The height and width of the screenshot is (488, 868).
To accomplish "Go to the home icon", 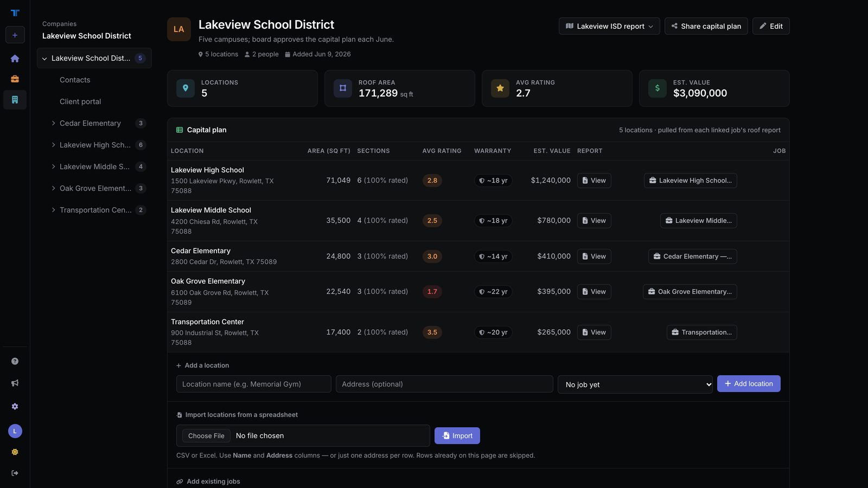I will (15, 59).
